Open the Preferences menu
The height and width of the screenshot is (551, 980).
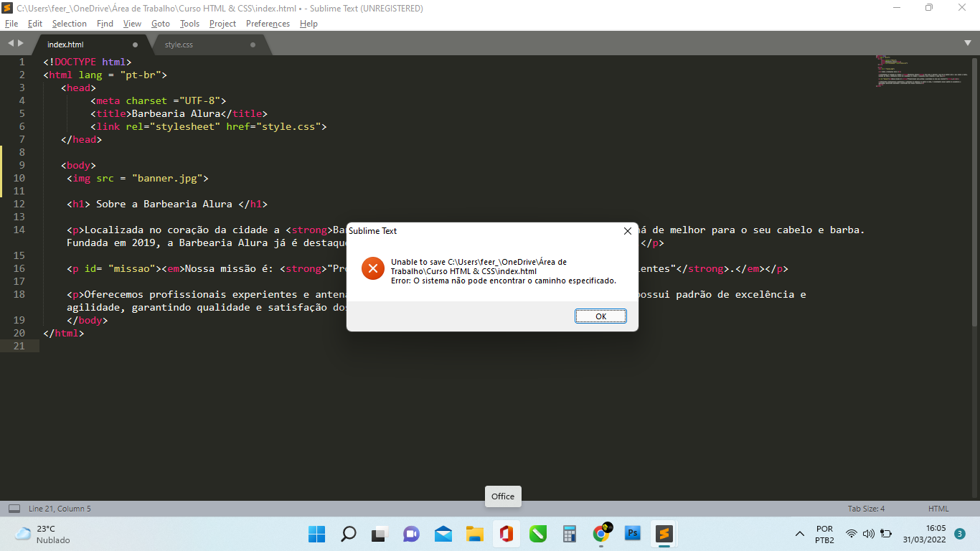click(268, 24)
